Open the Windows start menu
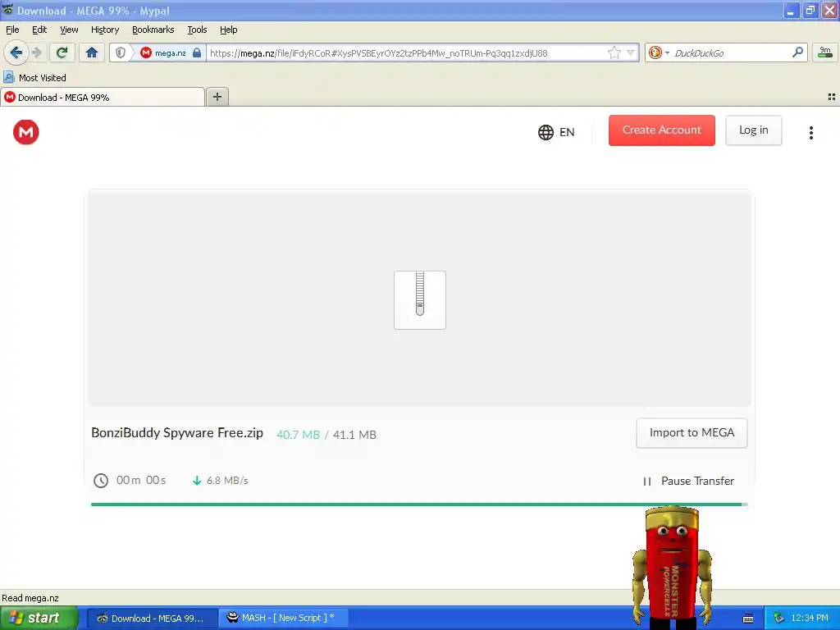The width and height of the screenshot is (840, 630). (39, 618)
